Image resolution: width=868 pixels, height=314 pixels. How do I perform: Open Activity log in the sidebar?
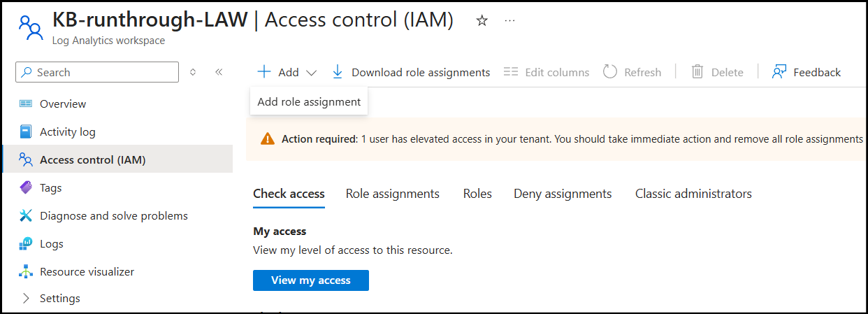pyautogui.click(x=67, y=131)
